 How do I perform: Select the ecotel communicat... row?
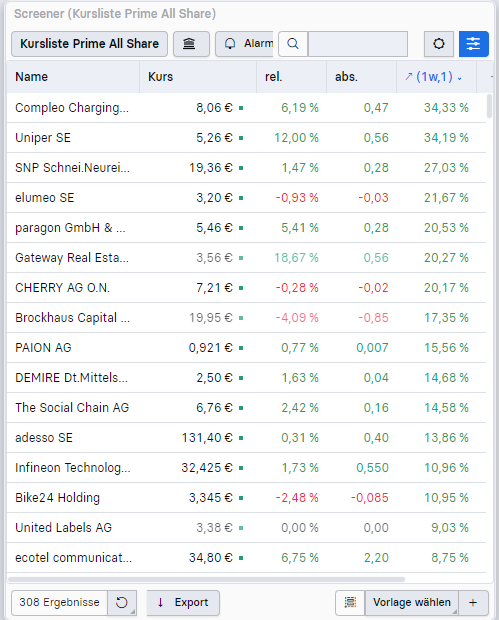point(246,558)
